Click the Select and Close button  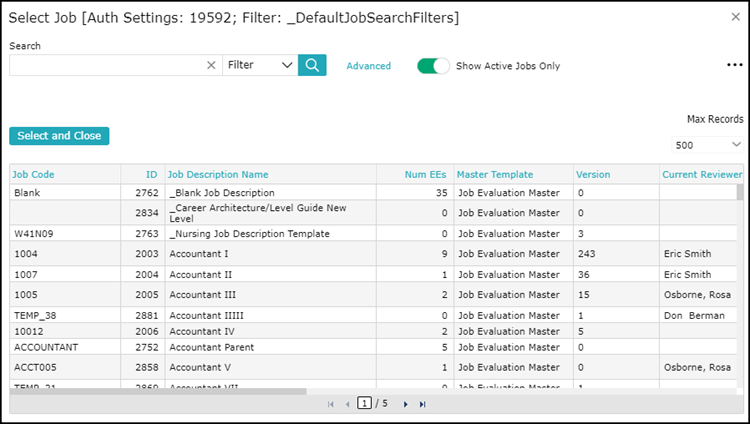59,136
